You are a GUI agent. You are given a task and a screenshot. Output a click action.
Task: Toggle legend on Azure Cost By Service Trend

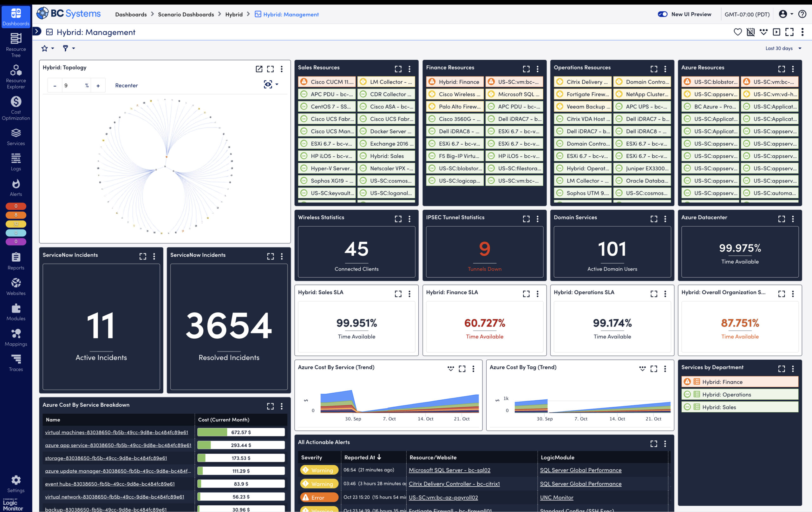coord(450,369)
